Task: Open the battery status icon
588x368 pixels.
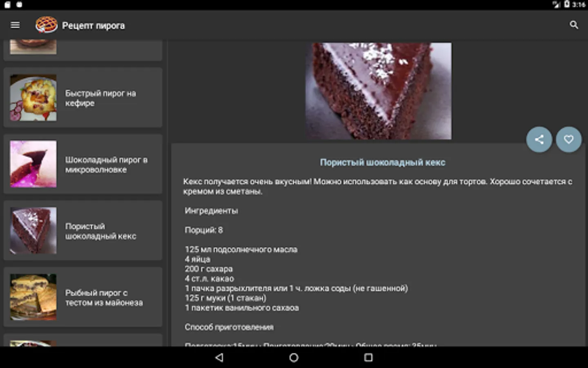Action: 567,4
